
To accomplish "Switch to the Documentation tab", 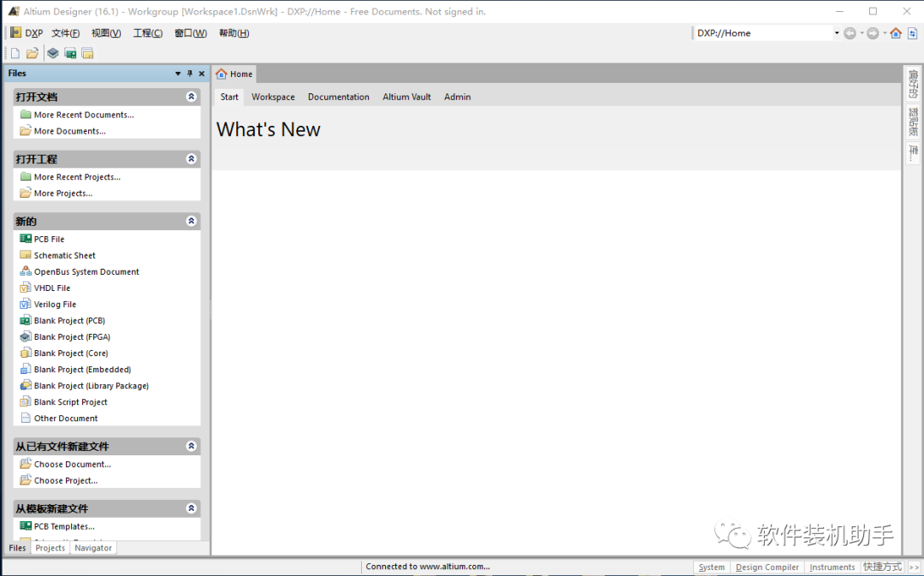I will (338, 97).
